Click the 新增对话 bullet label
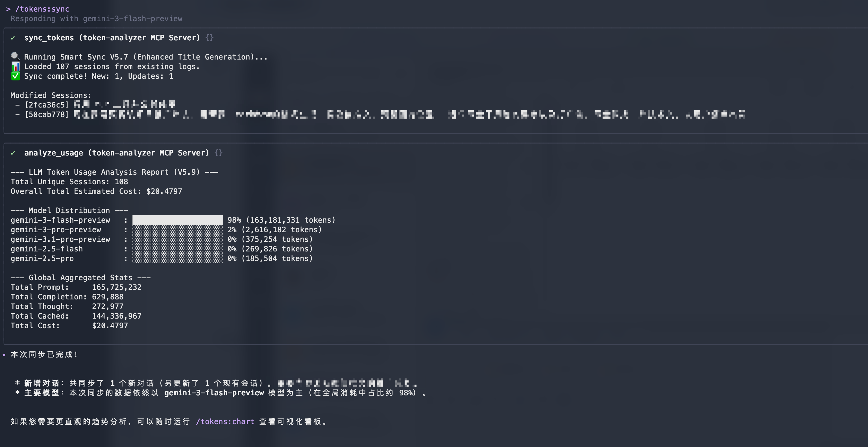 [x=41, y=383]
